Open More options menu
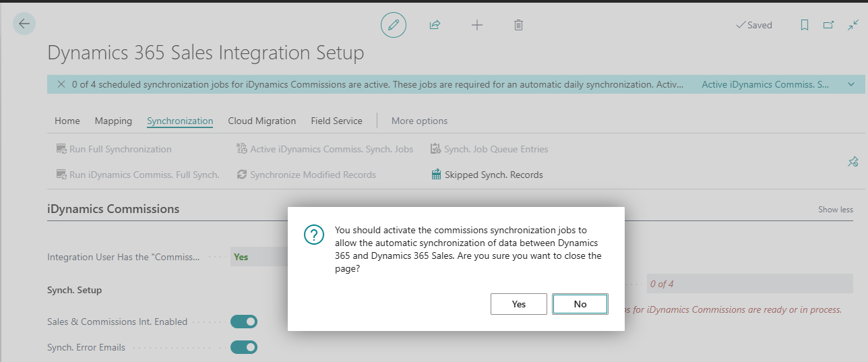 [419, 121]
